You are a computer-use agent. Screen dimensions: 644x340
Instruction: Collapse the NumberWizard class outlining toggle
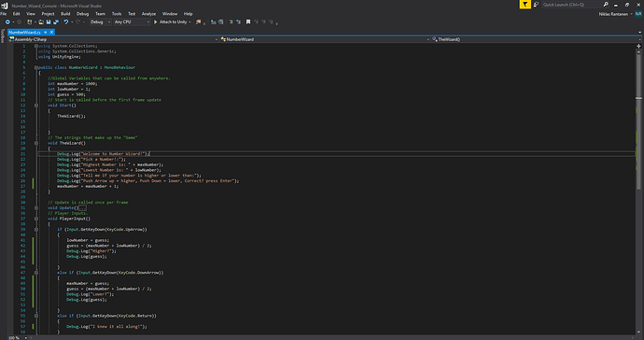[36, 67]
